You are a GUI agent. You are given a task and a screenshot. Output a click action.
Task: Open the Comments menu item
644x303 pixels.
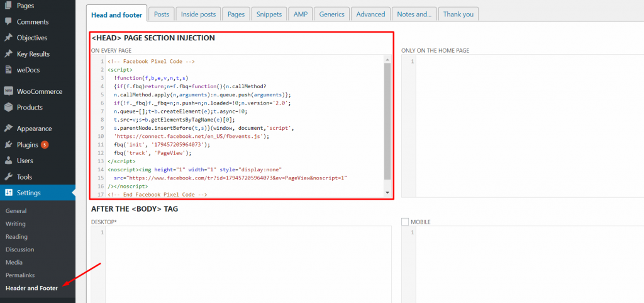(x=33, y=22)
